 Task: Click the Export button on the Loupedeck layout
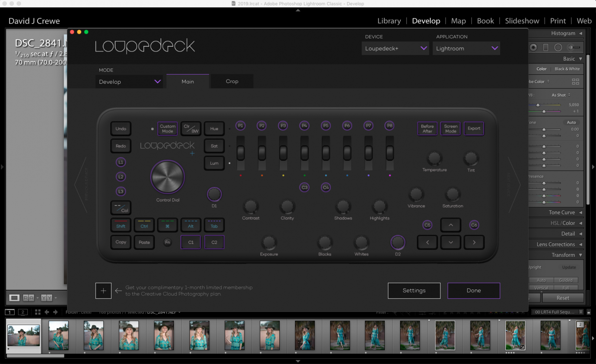point(473,128)
